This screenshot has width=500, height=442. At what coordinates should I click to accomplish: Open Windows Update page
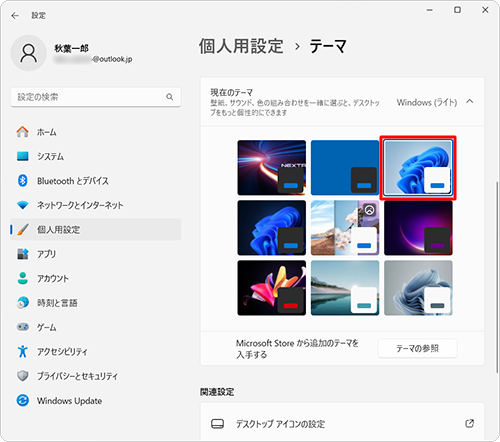click(x=96, y=400)
